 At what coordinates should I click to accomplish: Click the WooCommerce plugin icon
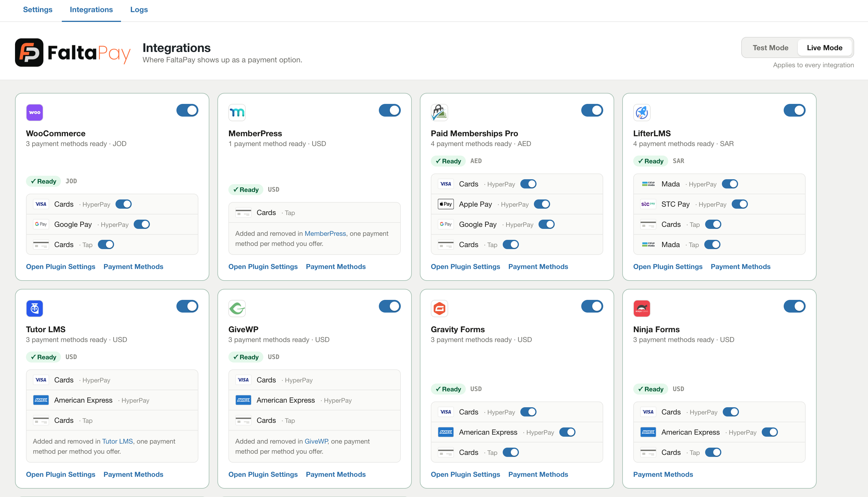34,112
